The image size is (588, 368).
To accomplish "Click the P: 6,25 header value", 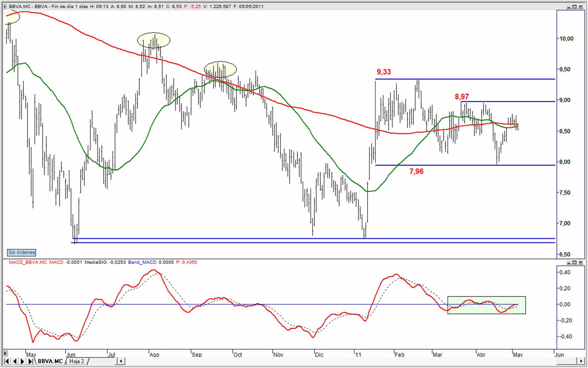I will 192,6.
